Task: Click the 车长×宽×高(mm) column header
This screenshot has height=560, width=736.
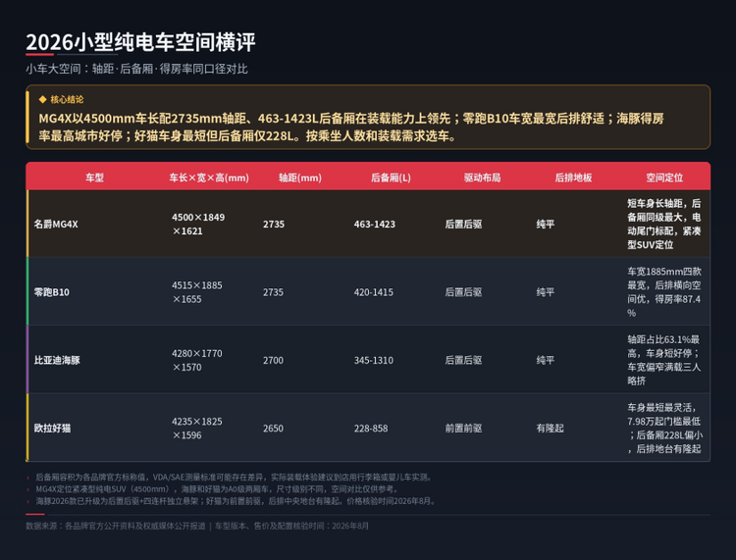Action: 209,178
